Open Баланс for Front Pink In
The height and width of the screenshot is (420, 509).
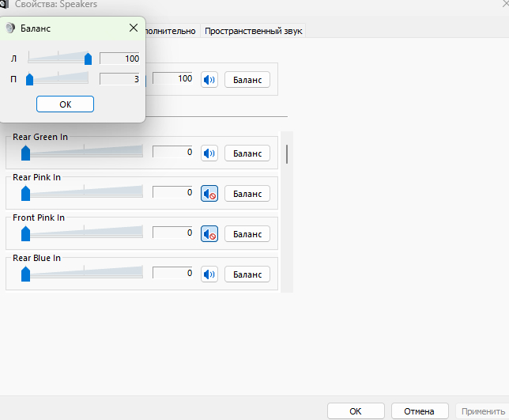click(x=247, y=233)
